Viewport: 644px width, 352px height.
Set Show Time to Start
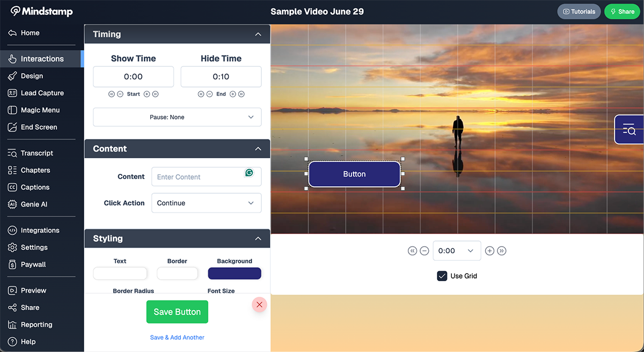tap(134, 94)
